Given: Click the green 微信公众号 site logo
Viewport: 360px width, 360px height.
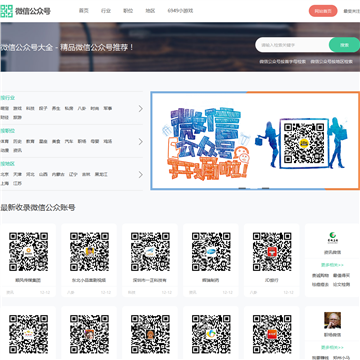Looking at the screenshot, I should 26,11.
